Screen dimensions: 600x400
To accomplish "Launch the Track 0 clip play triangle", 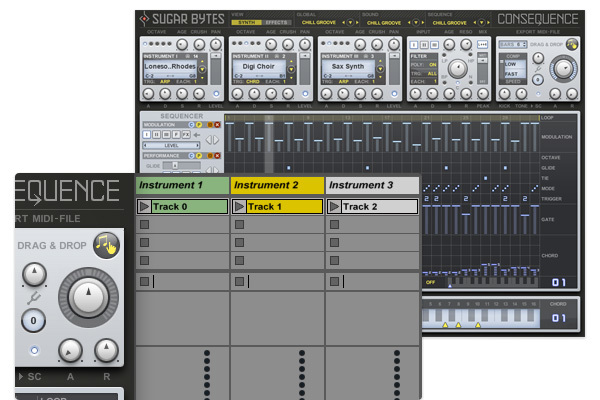I will click(x=145, y=207).
